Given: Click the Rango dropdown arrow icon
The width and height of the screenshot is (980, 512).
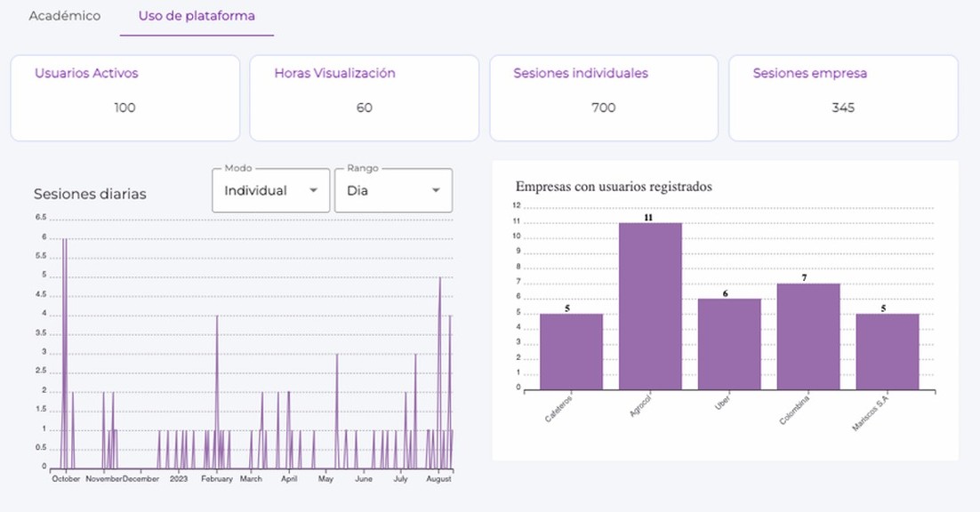Looking at the screenshot, I should coord(436,190).
